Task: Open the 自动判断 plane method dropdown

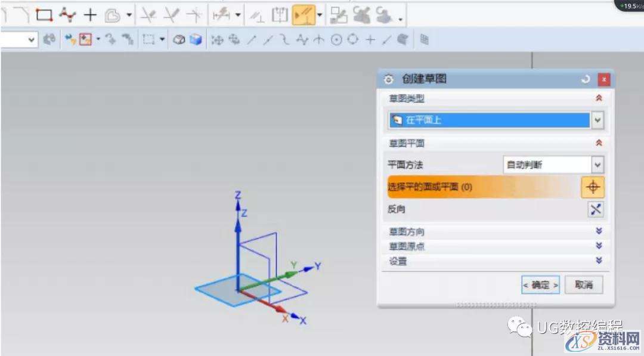Action: coord(597,165)
